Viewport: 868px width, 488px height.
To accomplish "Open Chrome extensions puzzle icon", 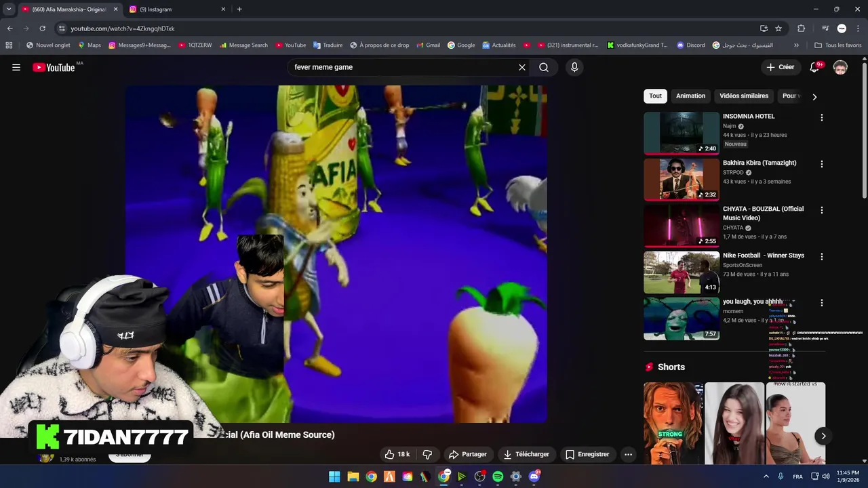I will pyautogui.click(x=802, y=28).
